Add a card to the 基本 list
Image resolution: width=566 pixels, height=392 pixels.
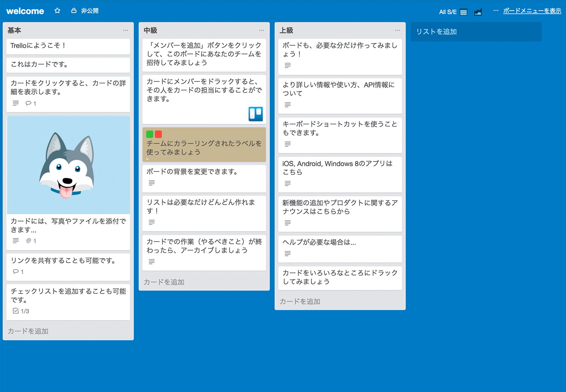coord(28,331)
